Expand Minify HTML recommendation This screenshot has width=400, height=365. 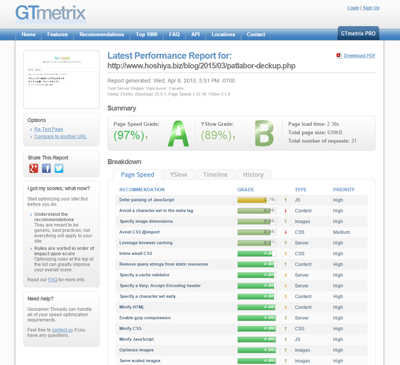click(132, 307)
